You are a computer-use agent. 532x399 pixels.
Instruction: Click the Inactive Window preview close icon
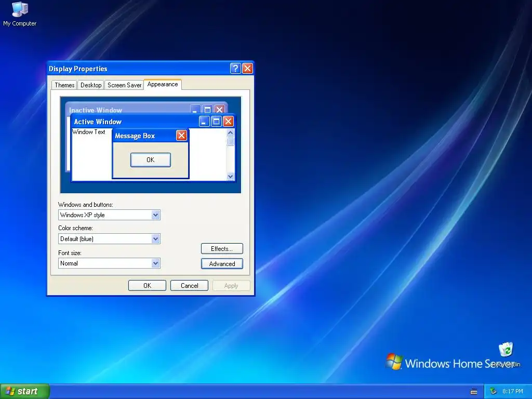point(220,109)
